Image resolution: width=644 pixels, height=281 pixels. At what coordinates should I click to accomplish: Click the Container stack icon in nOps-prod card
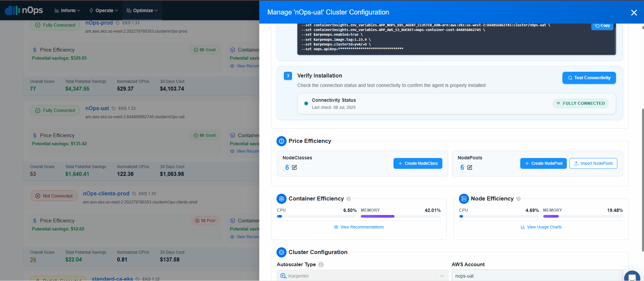pos(233,50)
